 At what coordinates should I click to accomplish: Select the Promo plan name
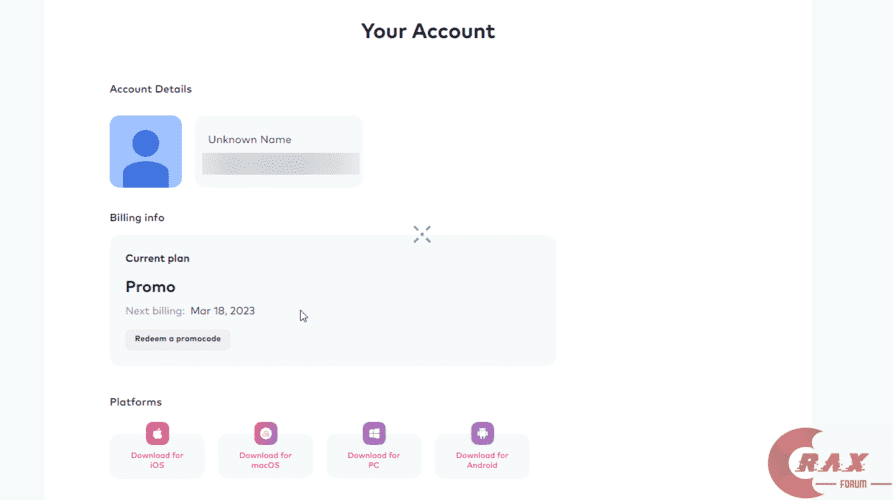(150, 287)
